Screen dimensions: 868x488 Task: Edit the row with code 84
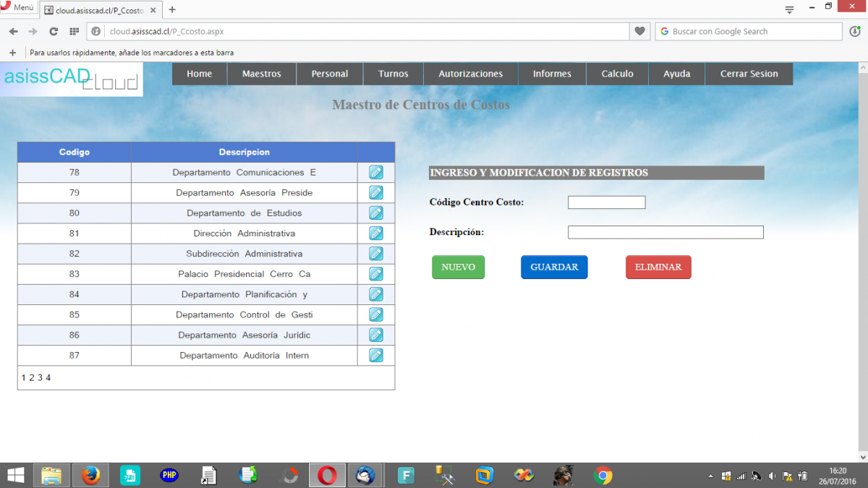(376, 294)
